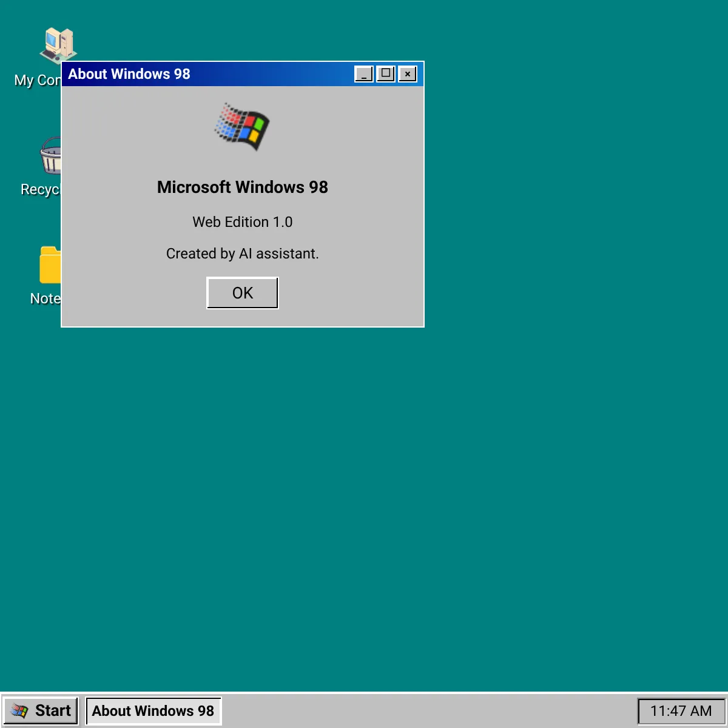
Task: Close the About Windows 98 dialog
Action: [x=408, y=74]
